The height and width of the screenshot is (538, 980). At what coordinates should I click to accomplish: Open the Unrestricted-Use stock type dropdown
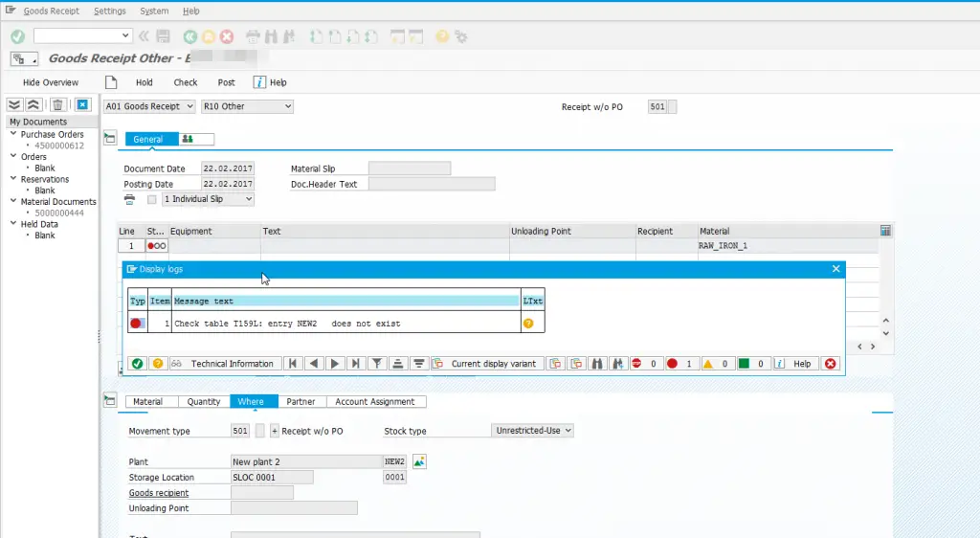532,431
